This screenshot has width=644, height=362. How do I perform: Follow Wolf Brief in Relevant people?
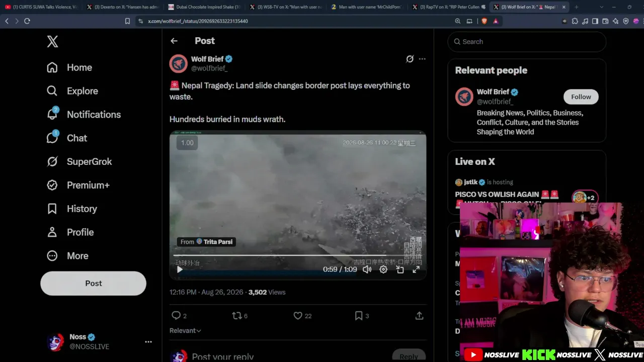[581, 97]
